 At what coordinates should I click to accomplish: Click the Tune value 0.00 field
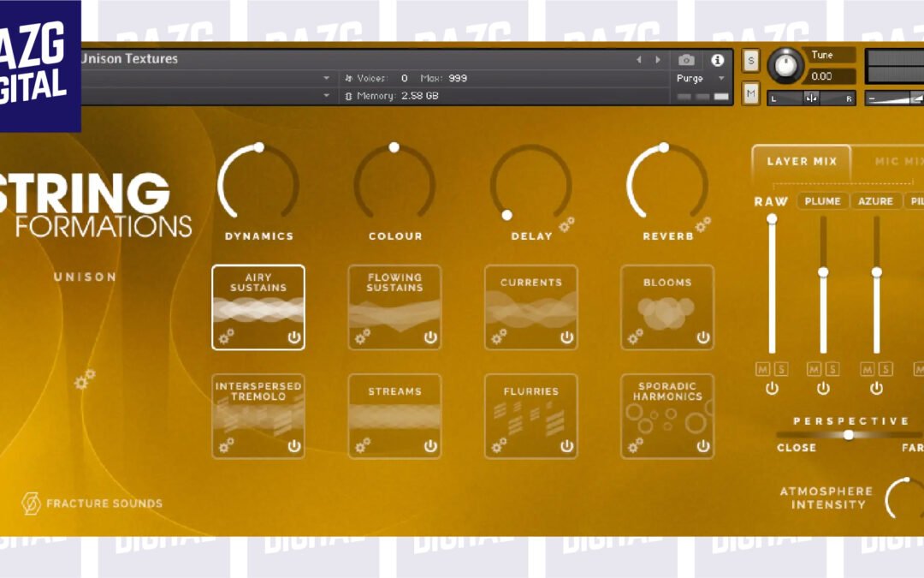(x=831, y=76)
